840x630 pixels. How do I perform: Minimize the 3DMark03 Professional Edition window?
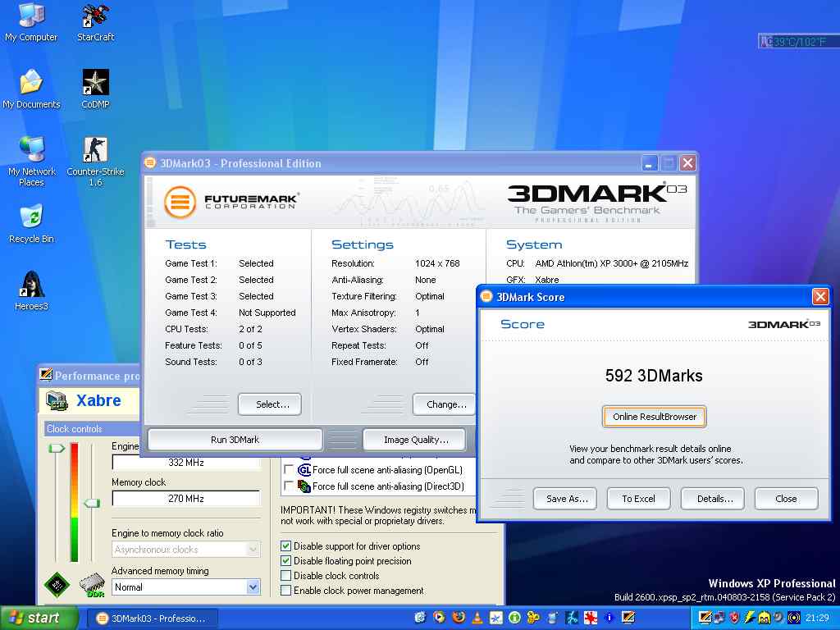click(650, 163)
